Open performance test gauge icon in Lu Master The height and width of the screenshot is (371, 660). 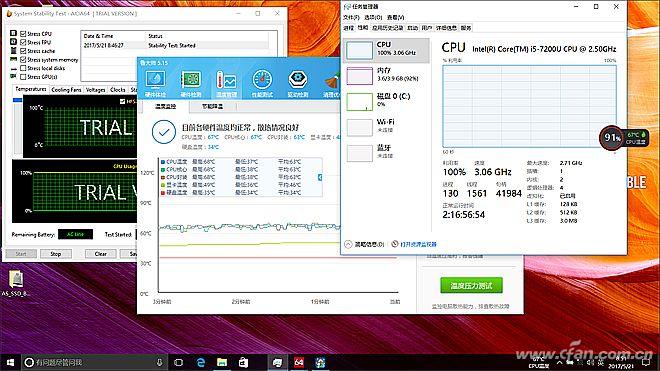pyautogui.click(x=262, y=83)
